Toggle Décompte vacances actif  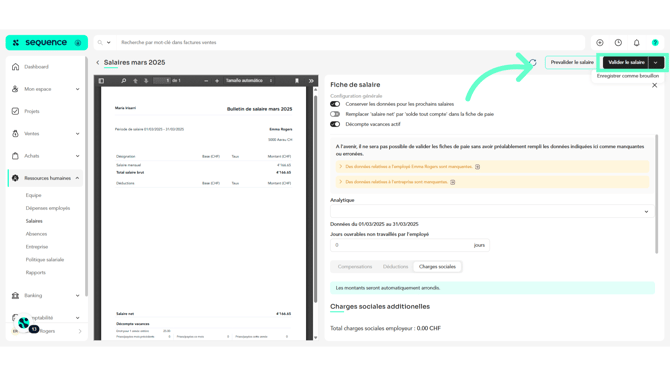pyautogui.click(x=335, y=124)
